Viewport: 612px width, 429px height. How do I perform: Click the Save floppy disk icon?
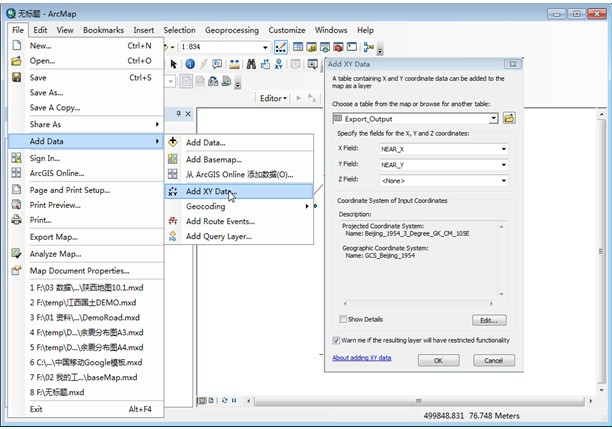click(16, 77)
